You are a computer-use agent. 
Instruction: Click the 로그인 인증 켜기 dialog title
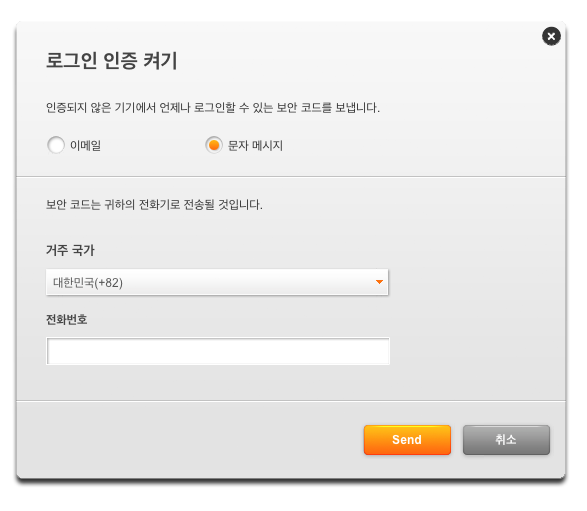112,61
